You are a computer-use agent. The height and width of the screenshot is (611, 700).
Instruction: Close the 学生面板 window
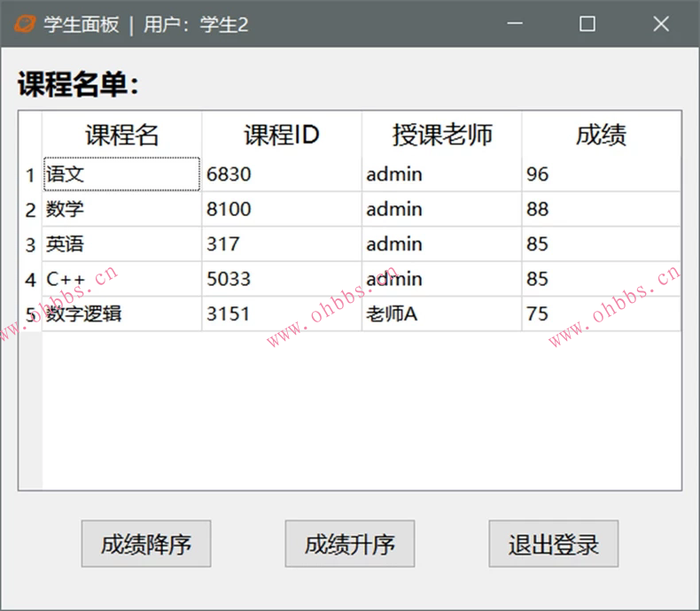661,24
